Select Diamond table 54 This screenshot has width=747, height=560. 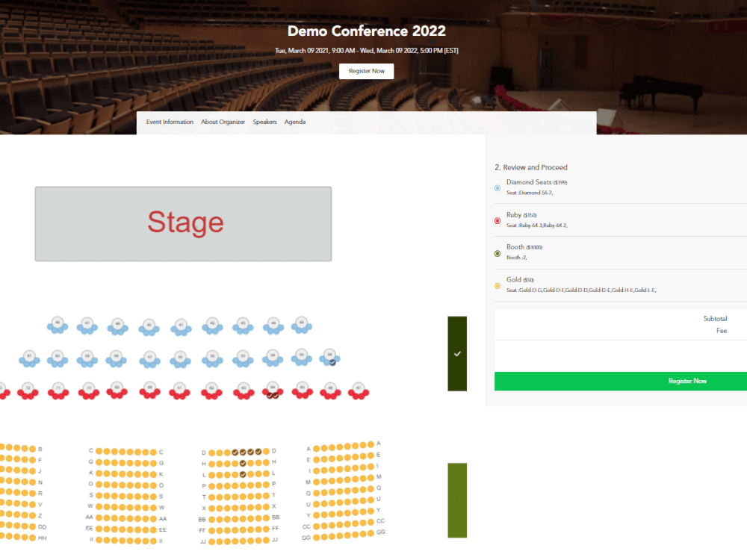coord(273,358)
